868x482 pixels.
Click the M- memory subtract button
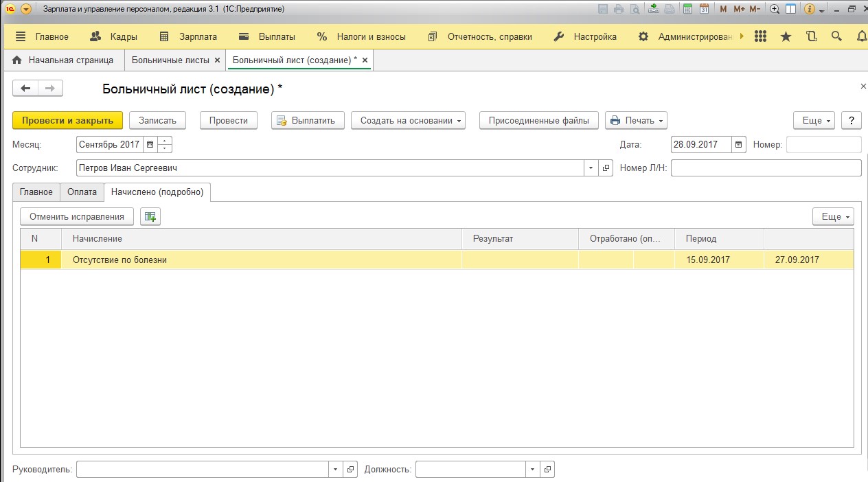[x=755, y=9]
